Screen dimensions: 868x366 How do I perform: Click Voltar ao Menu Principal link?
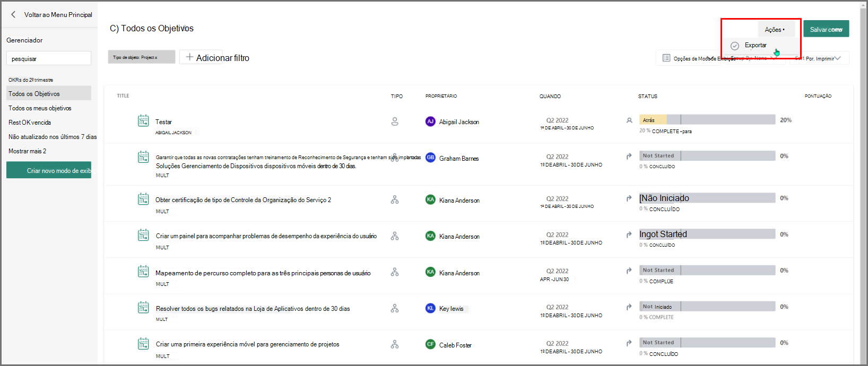pos(58,15)
